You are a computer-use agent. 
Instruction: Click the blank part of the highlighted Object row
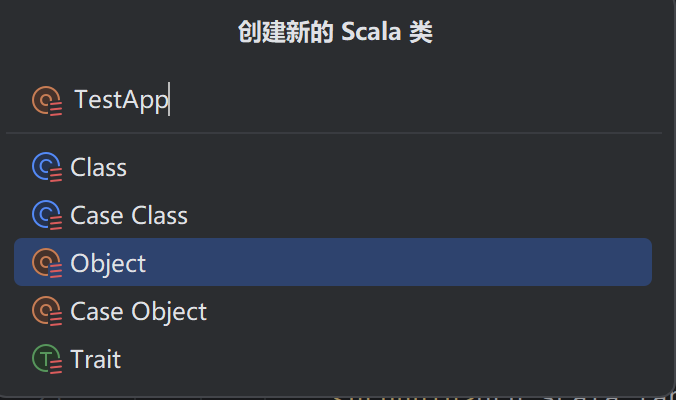coord(397,262)
